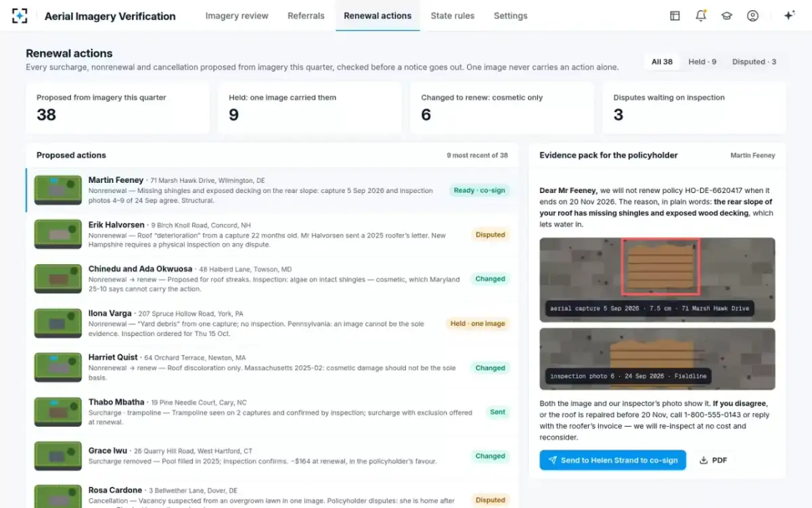This screenshot has height=508, width=812.
Task: Click the Held · one image badge
Action: pos(478,324)
